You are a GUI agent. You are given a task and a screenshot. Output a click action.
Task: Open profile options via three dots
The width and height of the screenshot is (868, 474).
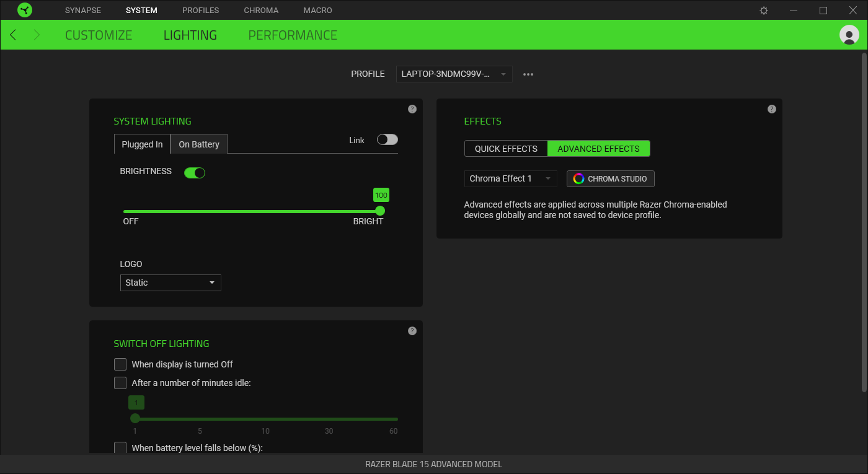[x=528, y=74]
